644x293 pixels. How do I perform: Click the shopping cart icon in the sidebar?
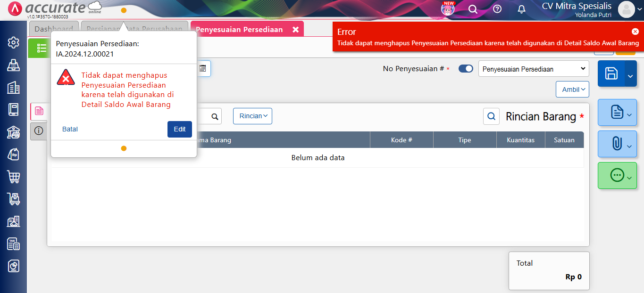(13, 177)
